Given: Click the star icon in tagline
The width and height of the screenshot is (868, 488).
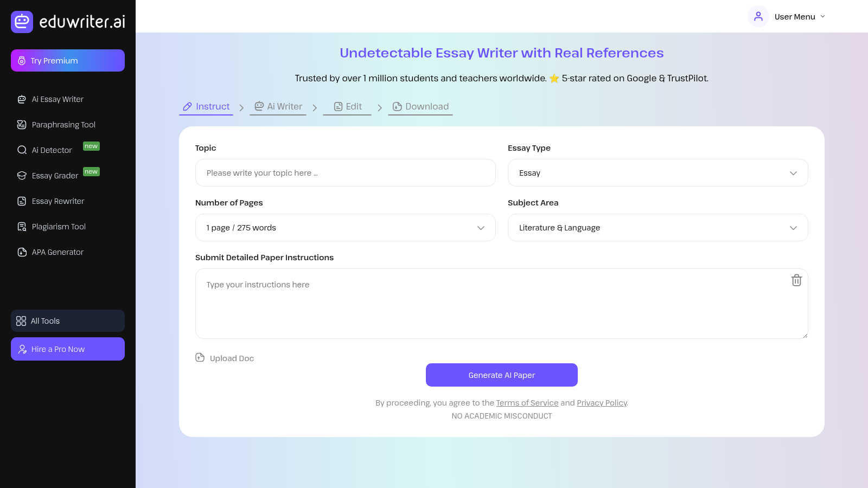Looking at the screenshot, I should pyautogui.click(x=554, y=79).
